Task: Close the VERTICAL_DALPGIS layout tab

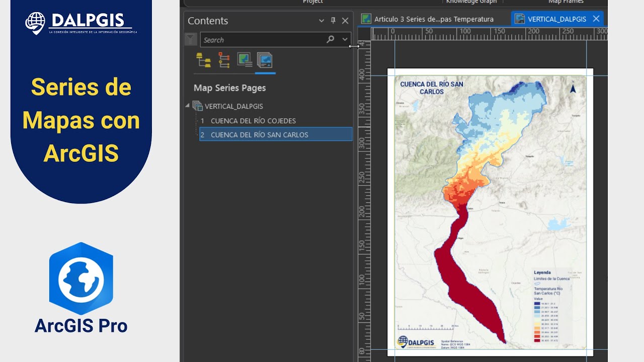Action: [x=596, y=19]
